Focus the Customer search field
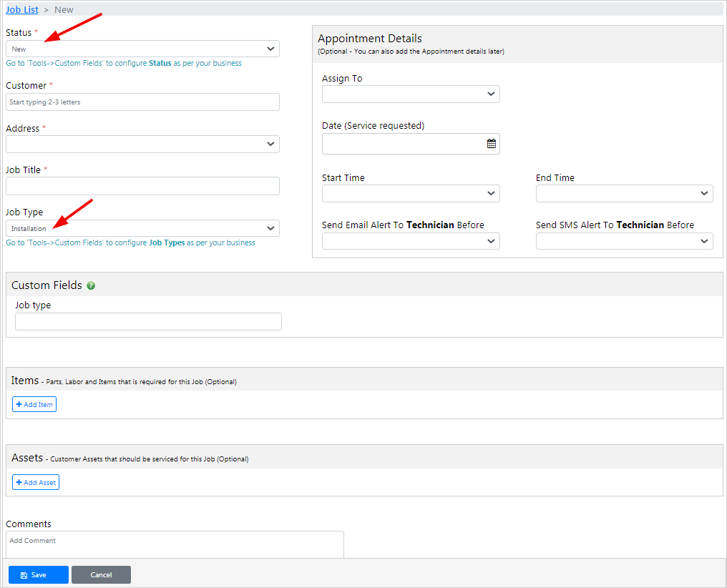Viewport: 727px width, 588px height. coord(142,102)
